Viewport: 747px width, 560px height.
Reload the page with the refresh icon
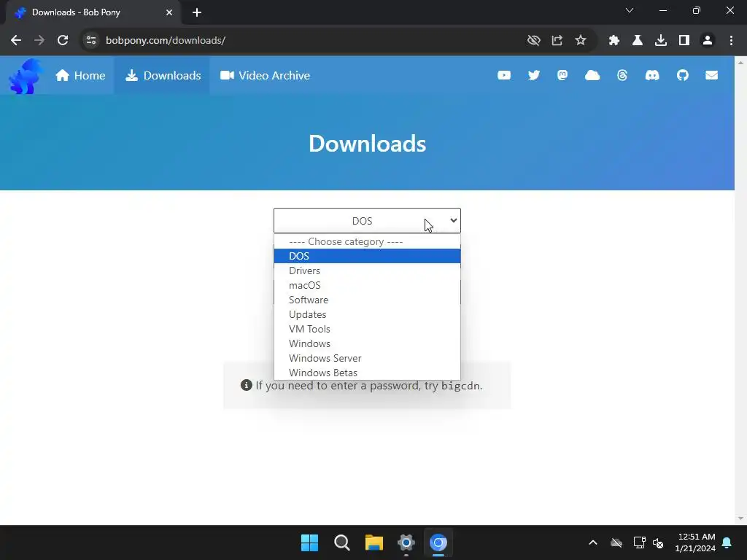pyautogui.click(x=63, y=40)
